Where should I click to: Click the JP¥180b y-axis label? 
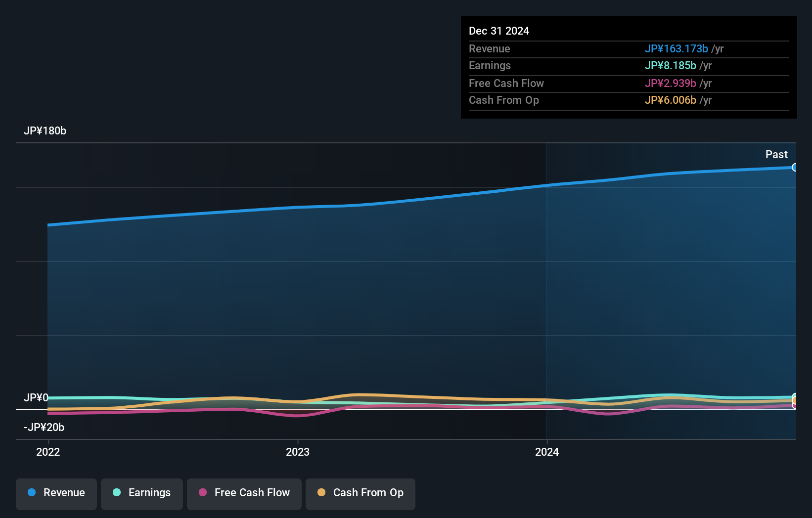45,131
